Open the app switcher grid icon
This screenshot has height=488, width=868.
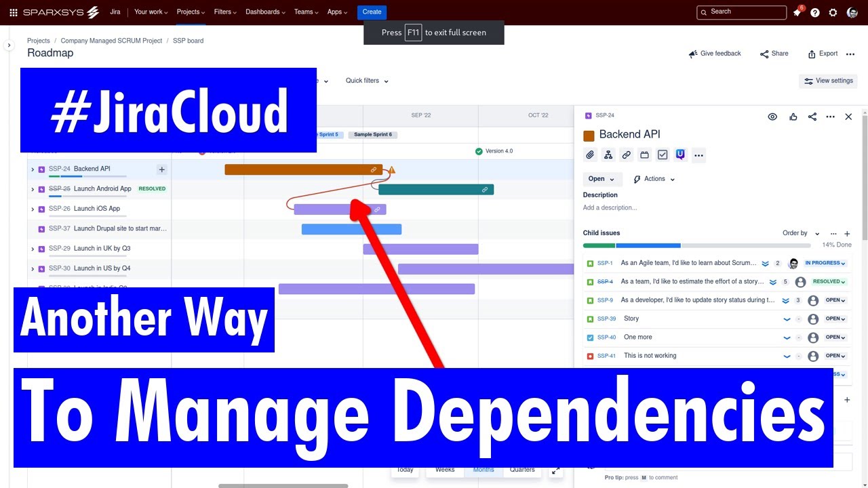coord(14,12)
